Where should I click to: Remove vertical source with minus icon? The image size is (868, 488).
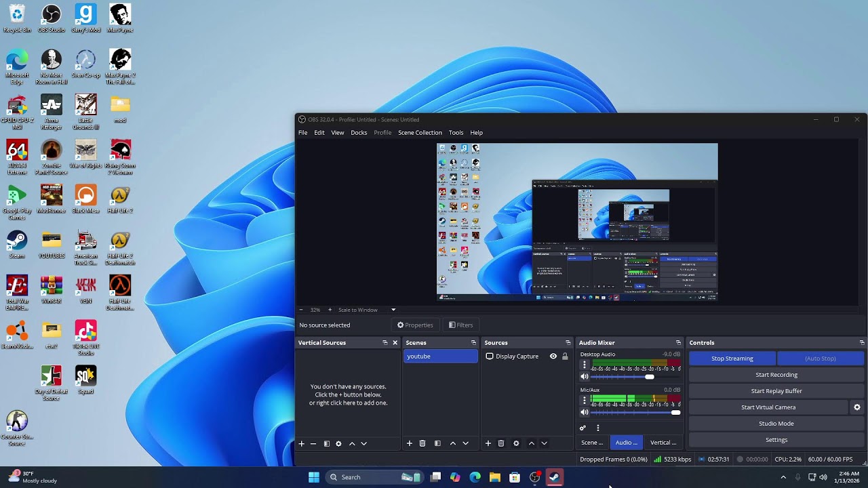point(313,443)
